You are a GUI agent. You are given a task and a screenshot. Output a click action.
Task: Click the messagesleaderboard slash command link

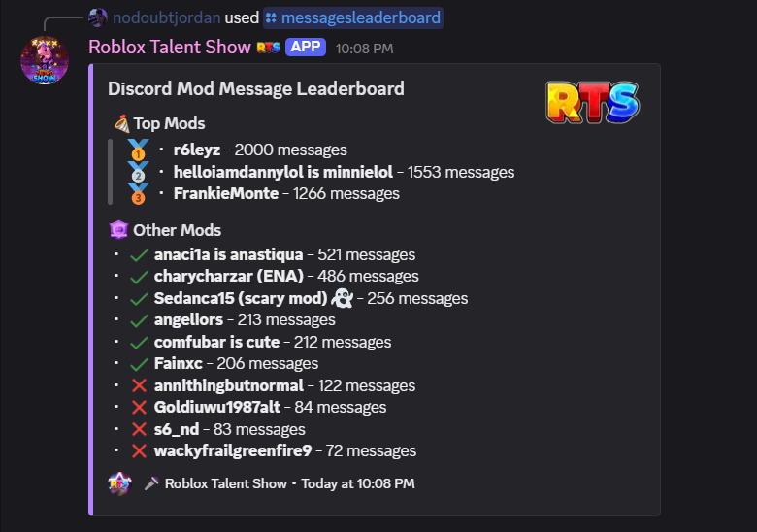point(353,17)
